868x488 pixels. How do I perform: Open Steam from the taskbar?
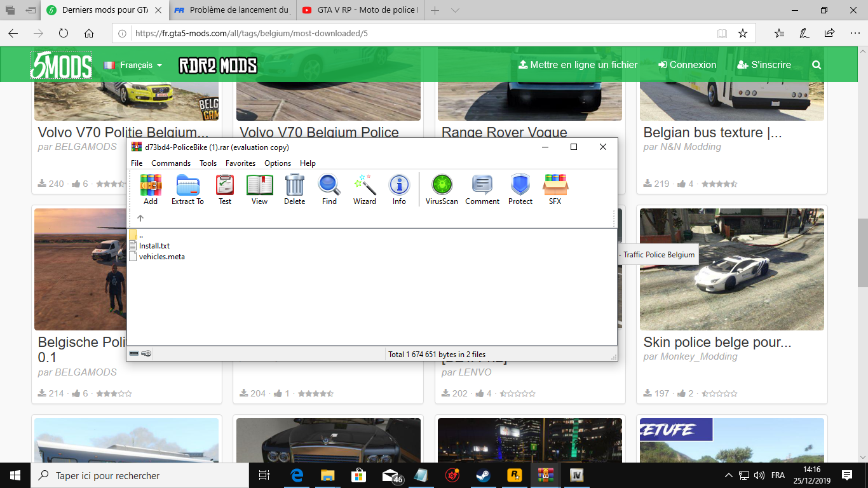(484, 475)
